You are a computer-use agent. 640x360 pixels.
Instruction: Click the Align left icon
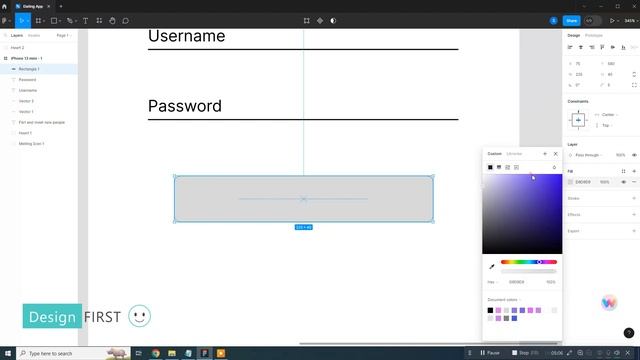tap(570, 47)
